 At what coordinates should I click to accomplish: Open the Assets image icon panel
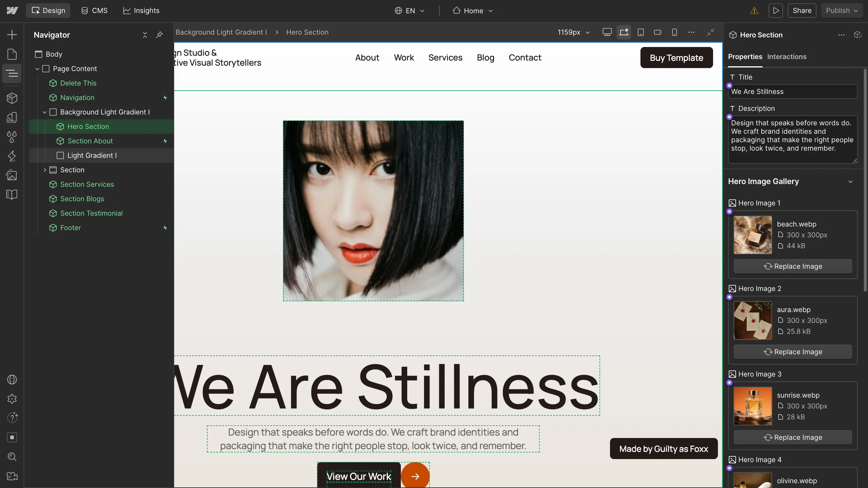click(x=12, y=175)
